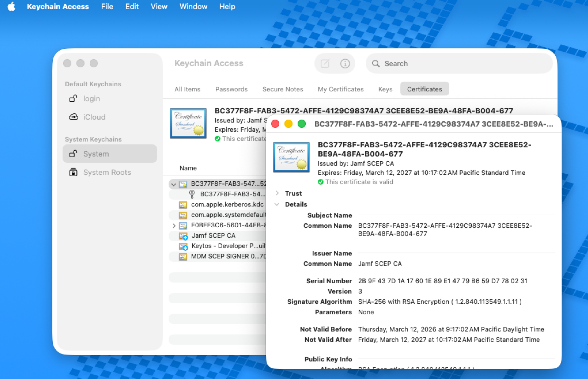588x379 pixels.
Task: Click inside the Search field
Action: coord(439,64)
